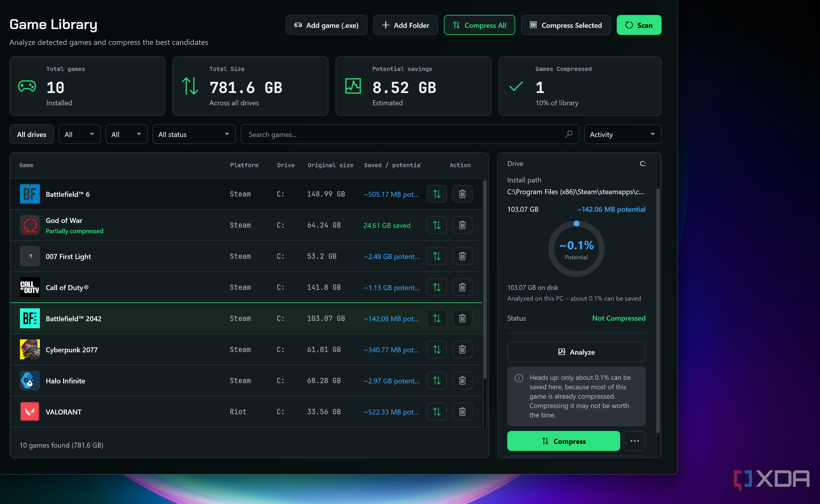The height and width of the screenshot is (504, 820).
Task: Click the Add Folder button
Action: tap(405, 25)
